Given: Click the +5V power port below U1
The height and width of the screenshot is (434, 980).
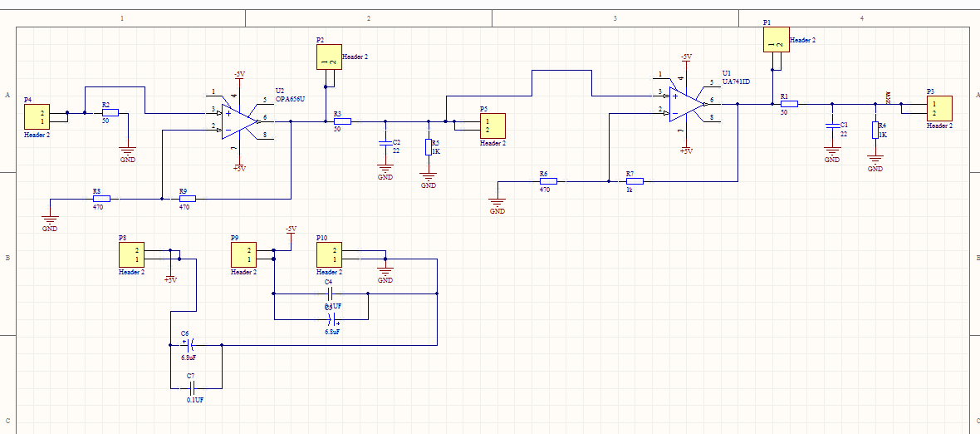Looking at the screenshot, I should click(686, 148).
